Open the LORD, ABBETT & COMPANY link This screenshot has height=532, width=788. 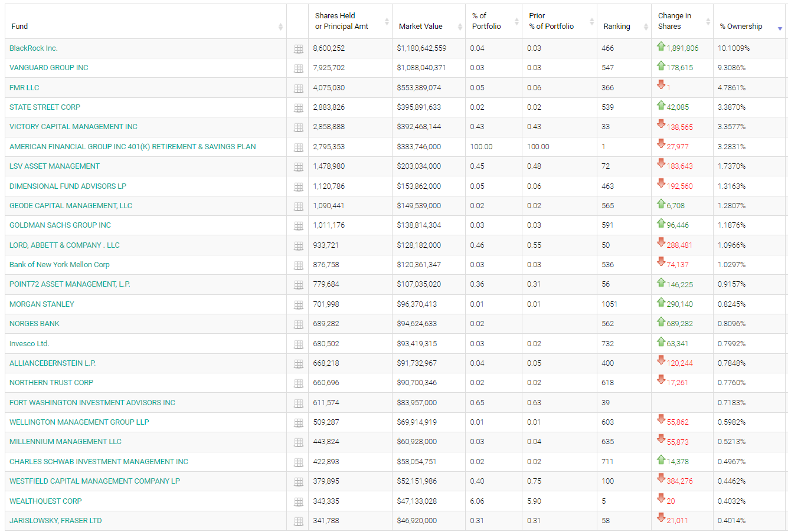[64, 245]
